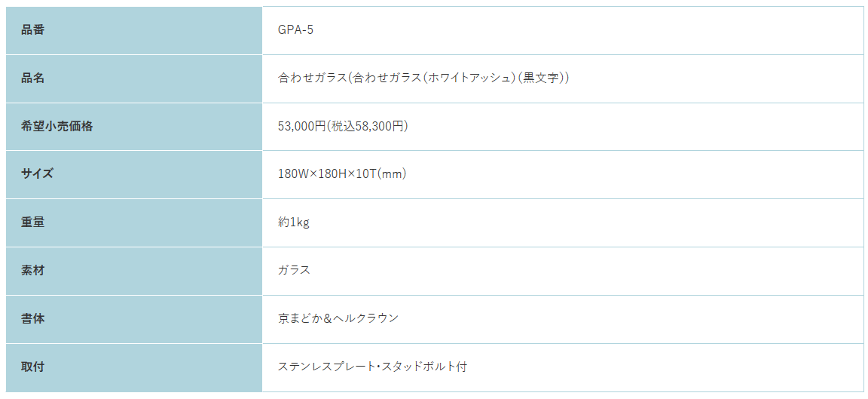868x399 pixels.
Task: Click the ガラス material value
Action: [294, 271]
